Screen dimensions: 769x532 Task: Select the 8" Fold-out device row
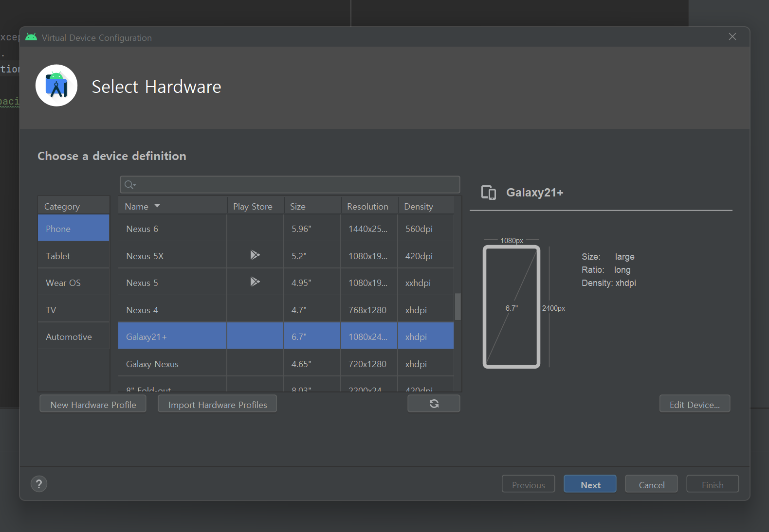click(286, 385)
